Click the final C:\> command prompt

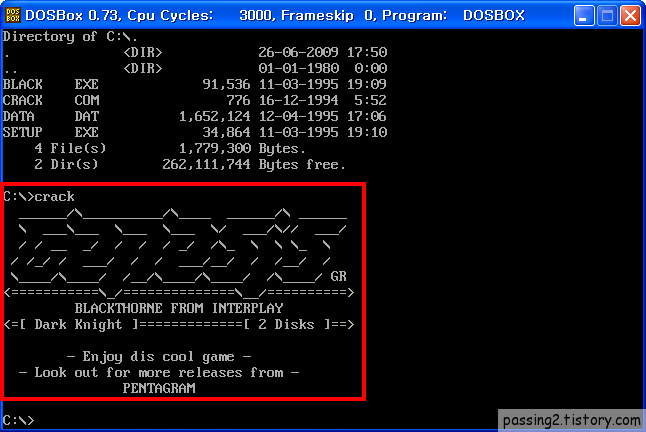pyautogui.click(x=19, y=420)
